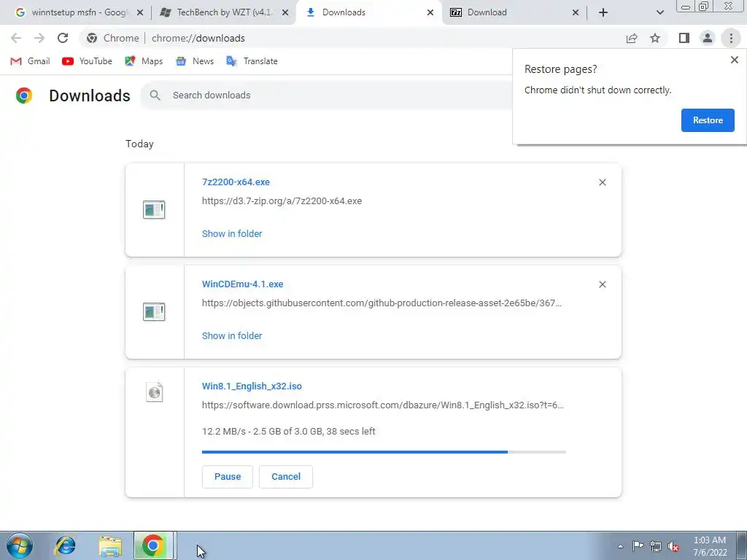Open a new tab with plus button
747x560 pixels.
[x=603, y=12]
